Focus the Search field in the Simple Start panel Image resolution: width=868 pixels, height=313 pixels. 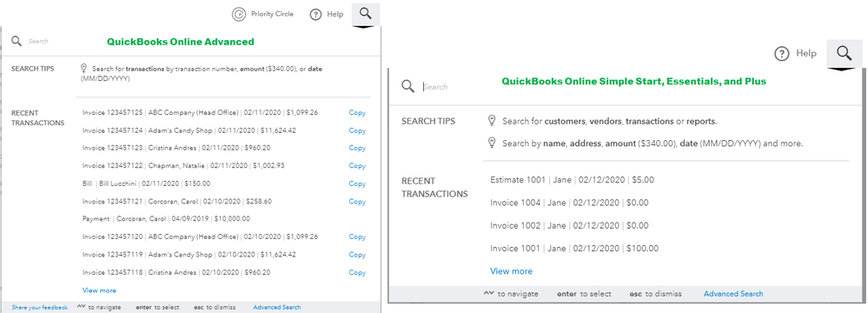pos(435,87)
